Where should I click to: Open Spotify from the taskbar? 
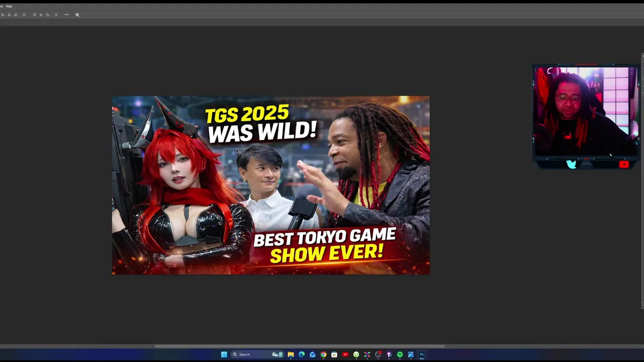pyautogui.click(x=400, y=354)
